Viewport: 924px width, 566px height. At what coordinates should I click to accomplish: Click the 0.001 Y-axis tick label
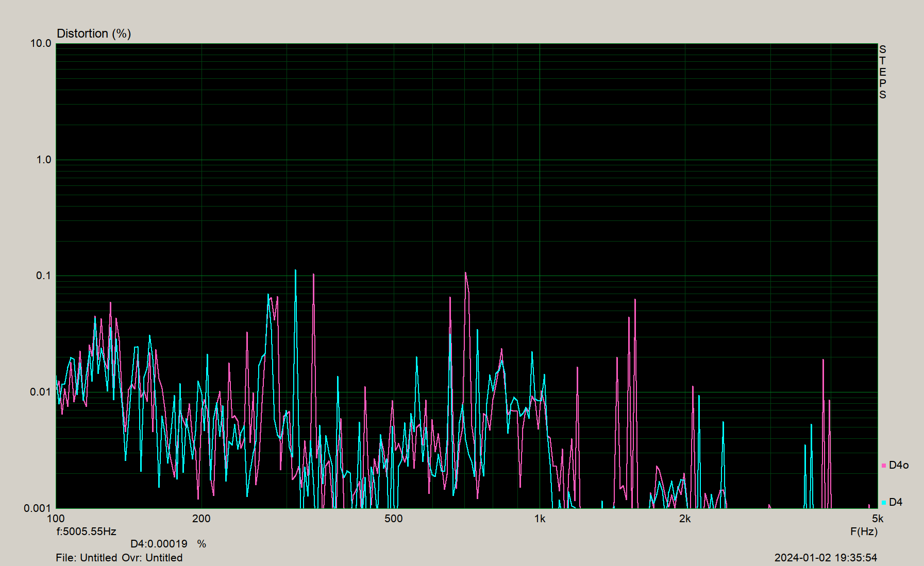pos(38,508)
